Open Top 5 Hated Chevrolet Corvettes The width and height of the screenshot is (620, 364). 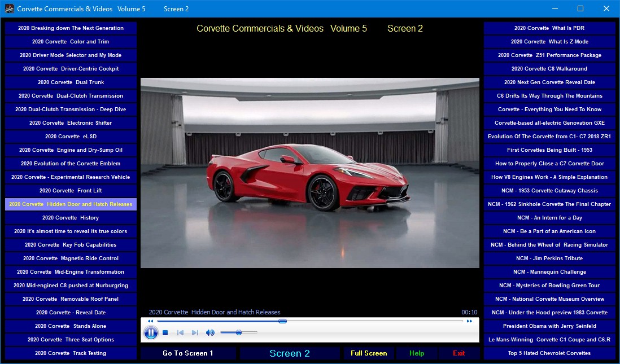(x=549, y=353)
